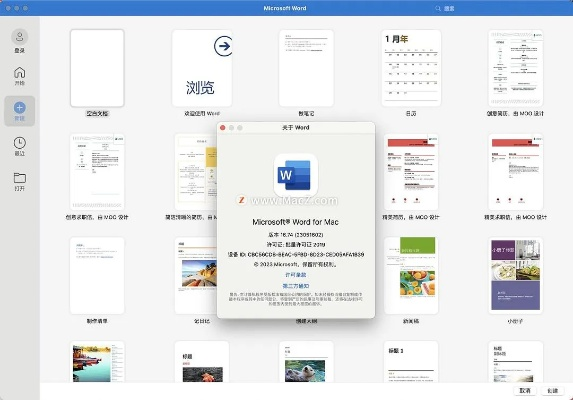Open the Recent documents clock icon
The height and width of the screenshot is (400, 573).
(19, 143)
